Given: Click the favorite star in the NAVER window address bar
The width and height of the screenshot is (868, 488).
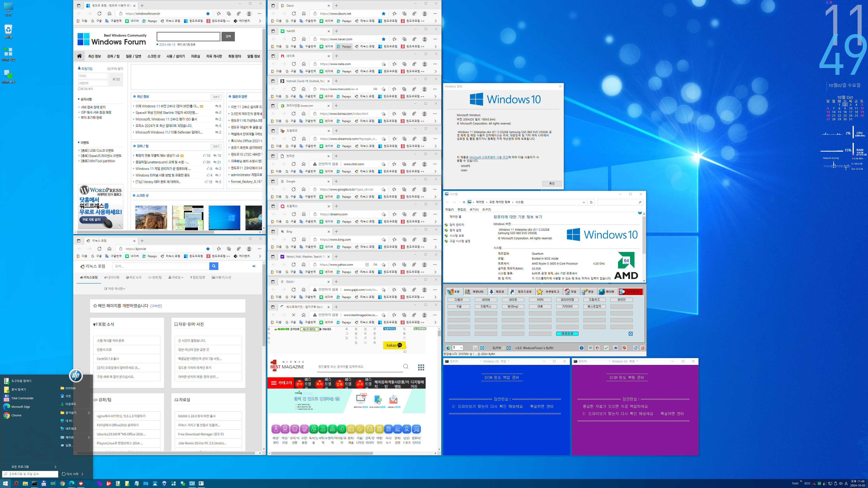Looking at the screenshot, I should pos(383,39).
